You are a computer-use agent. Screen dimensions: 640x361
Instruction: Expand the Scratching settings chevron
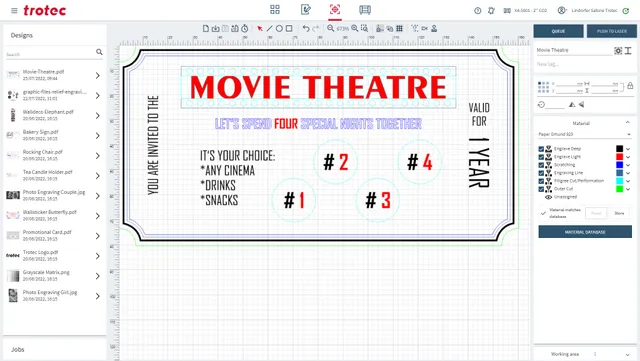coord(628,165)
